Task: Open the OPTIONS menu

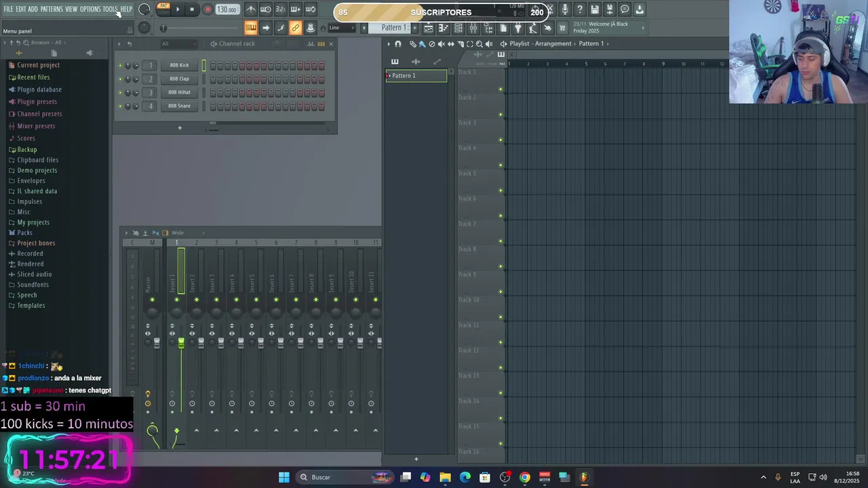Action: coord(90,9)
